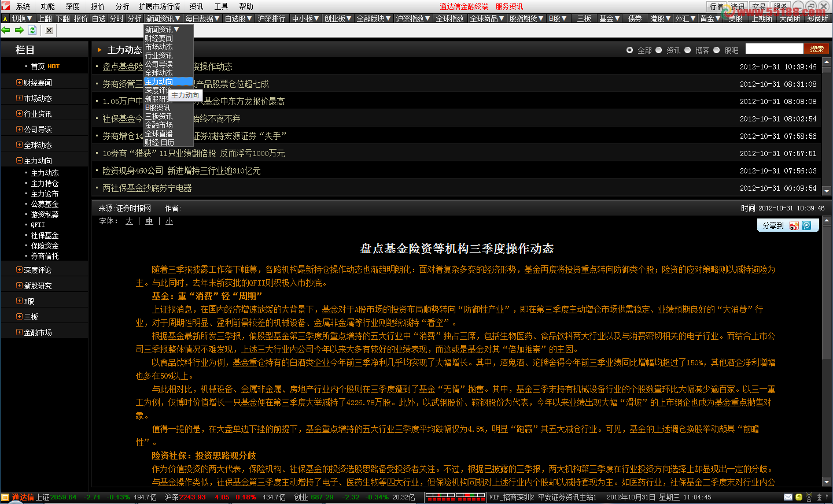Click the yellow hexagon status bar icon

click(799, 497)
